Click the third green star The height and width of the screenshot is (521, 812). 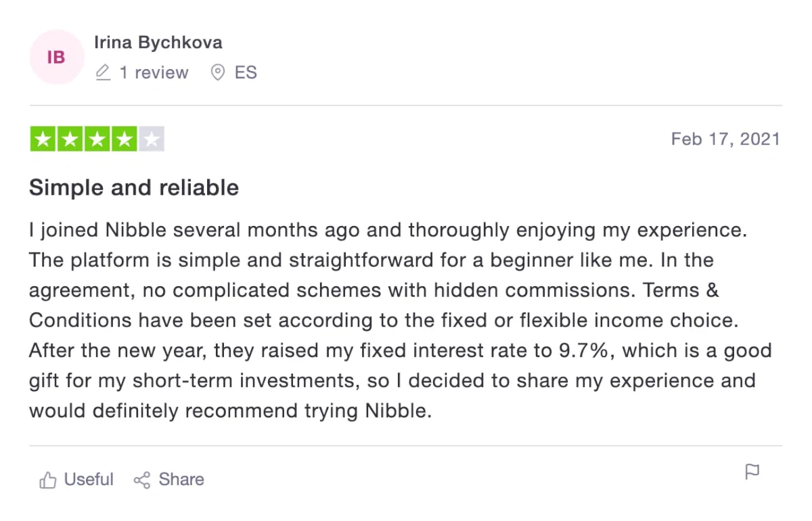point(97,140)
